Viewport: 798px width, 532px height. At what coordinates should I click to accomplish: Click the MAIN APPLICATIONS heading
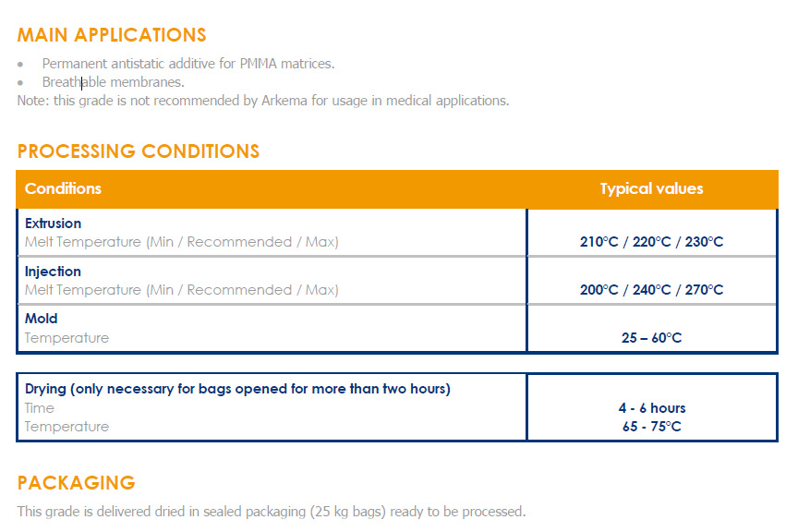click(x=112, y=35)
